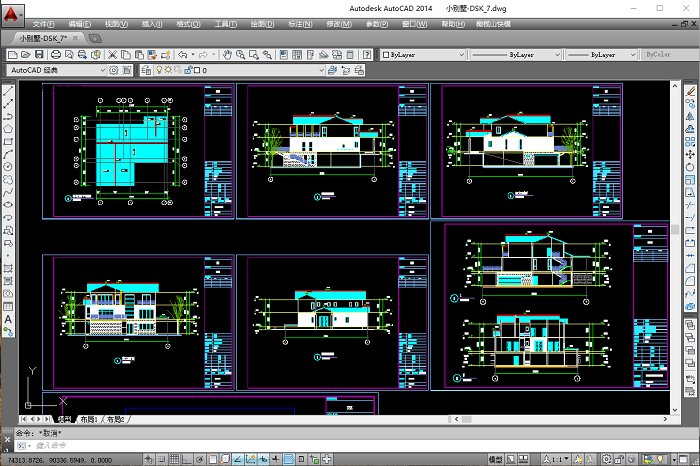700x466 pixels.
Task: Select the Cut scissors icon
Action: point(112,54)
